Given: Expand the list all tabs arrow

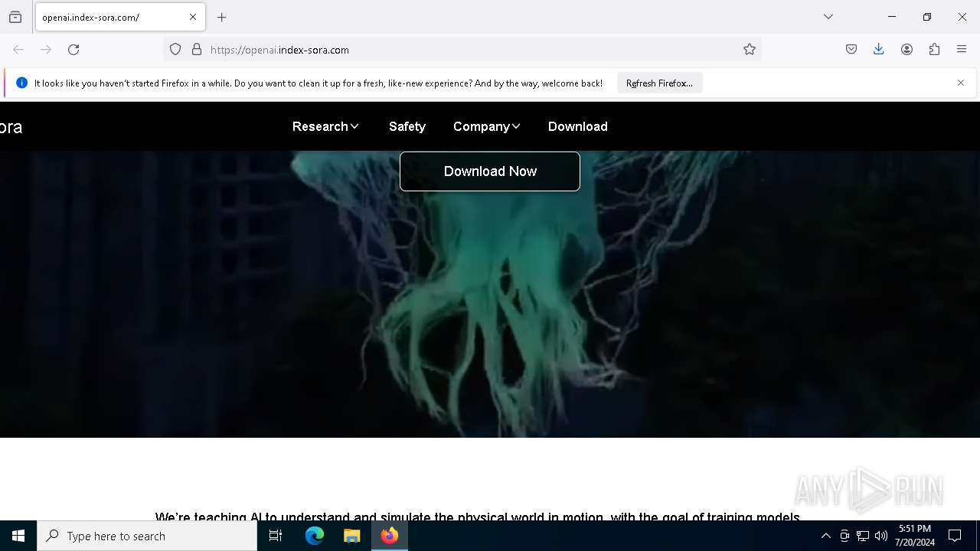Looking at the screenshot, I should click(828, 17).
